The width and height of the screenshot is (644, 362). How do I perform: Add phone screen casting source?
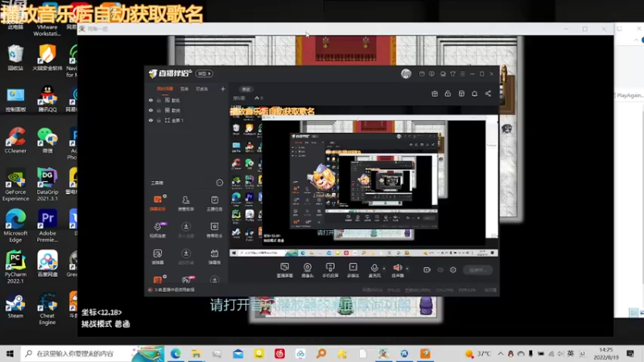click(x=330, y=270)
